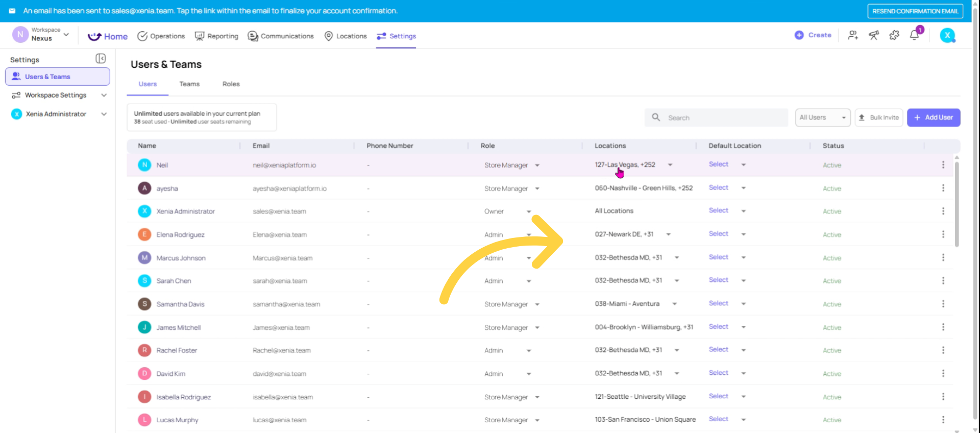Screen dimensions: 980x433
Task: Open ayesha's row three-dot menu
Action: pos(943,188)
